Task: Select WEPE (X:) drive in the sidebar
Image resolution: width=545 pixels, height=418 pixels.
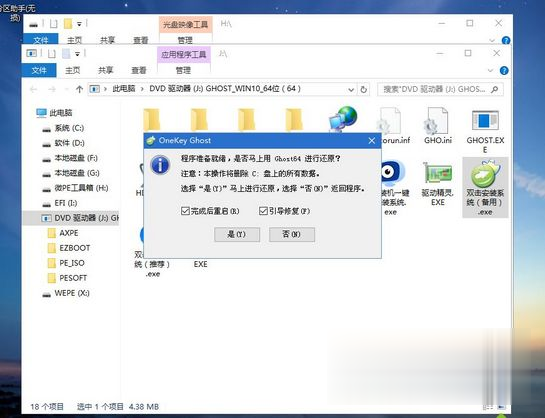Action: 72,293
